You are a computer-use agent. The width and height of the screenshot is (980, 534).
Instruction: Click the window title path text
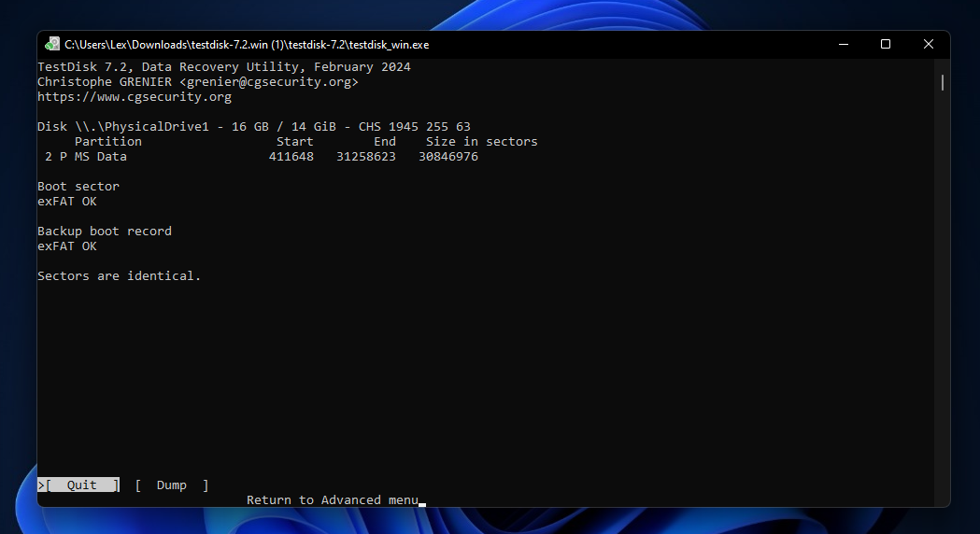tap(247, 44)
